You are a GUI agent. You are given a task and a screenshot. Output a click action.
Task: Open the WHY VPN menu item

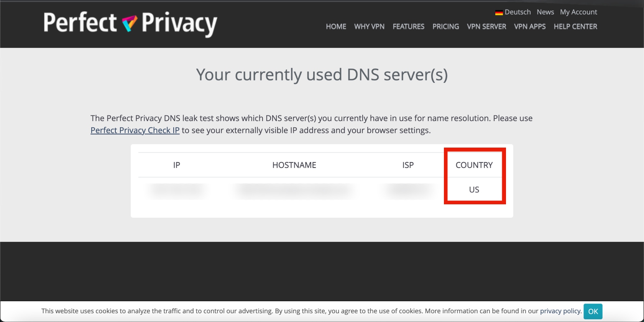369,26
